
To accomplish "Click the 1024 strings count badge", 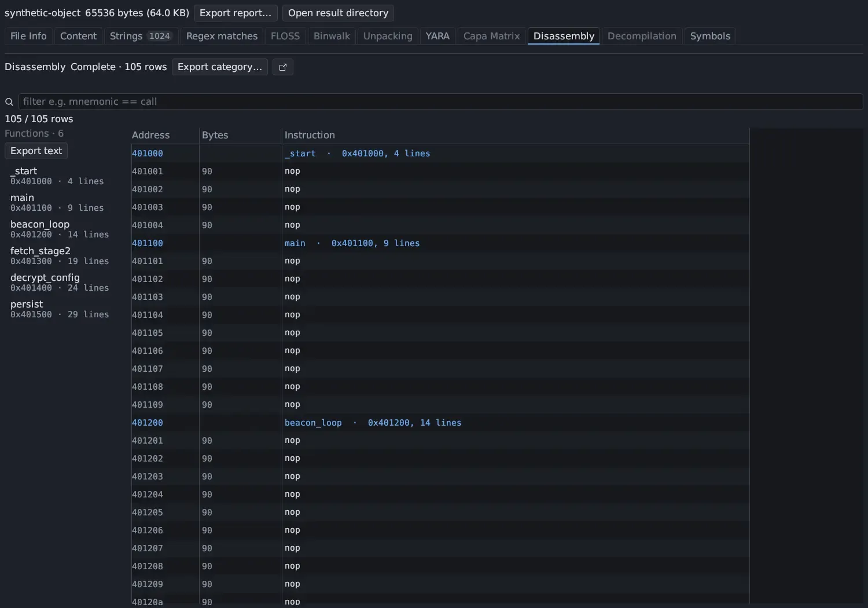I will click(160, 36).
